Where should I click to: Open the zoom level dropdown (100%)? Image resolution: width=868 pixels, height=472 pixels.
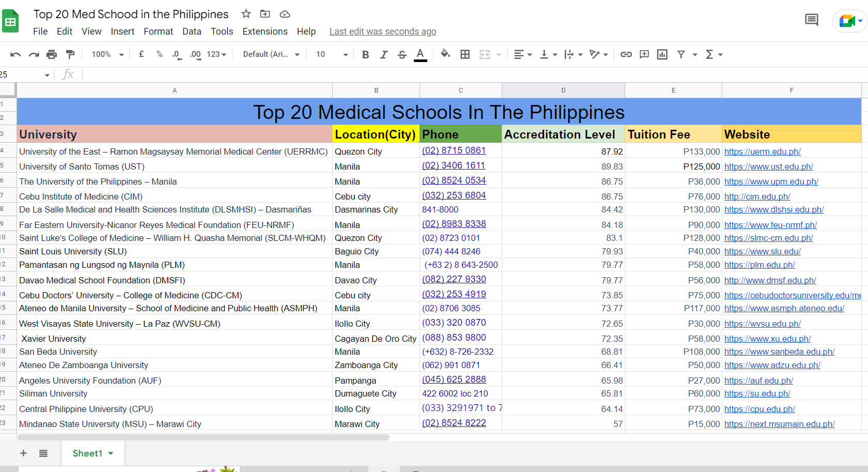[x=107, y=54]
